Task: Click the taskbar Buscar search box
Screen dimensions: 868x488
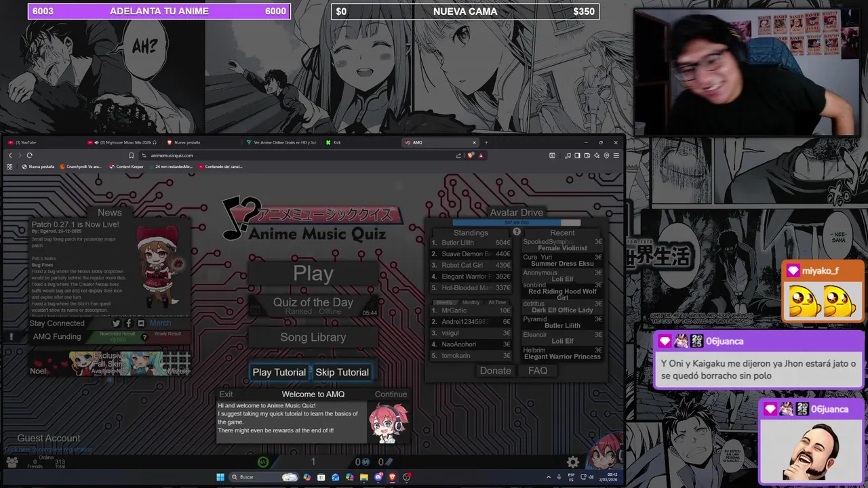Action: (264, 477)
